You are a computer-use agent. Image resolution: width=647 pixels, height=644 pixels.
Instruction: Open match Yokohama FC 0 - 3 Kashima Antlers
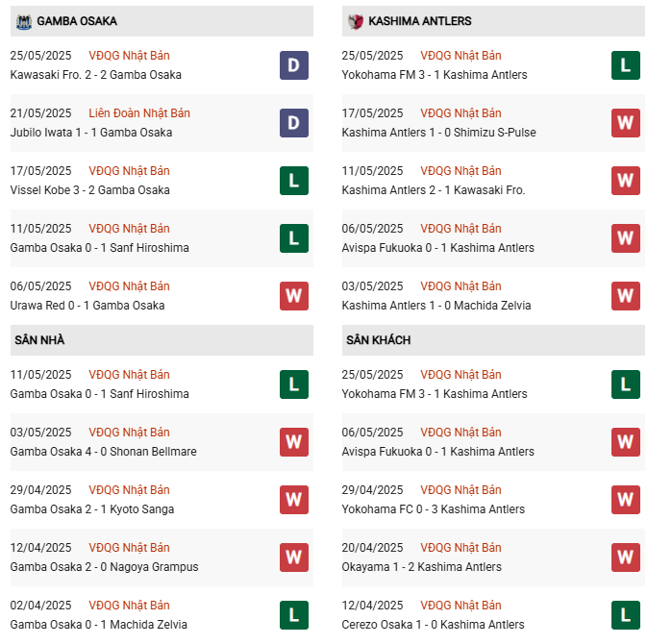(x=434, y=509)
